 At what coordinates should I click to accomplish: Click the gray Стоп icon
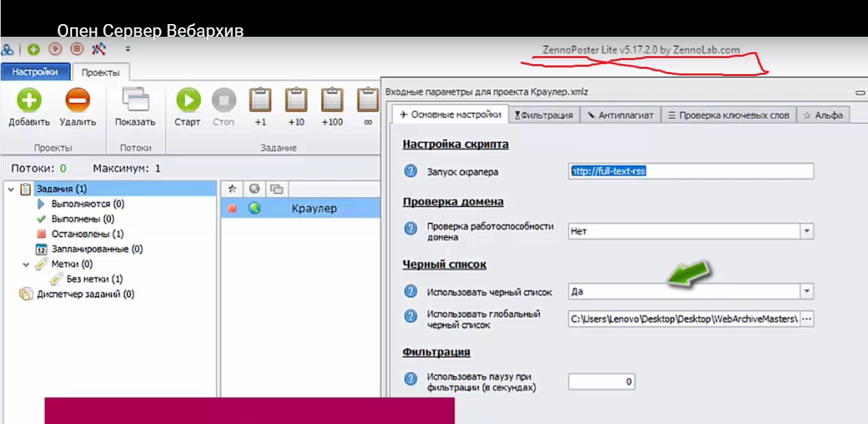coord(224,100)
